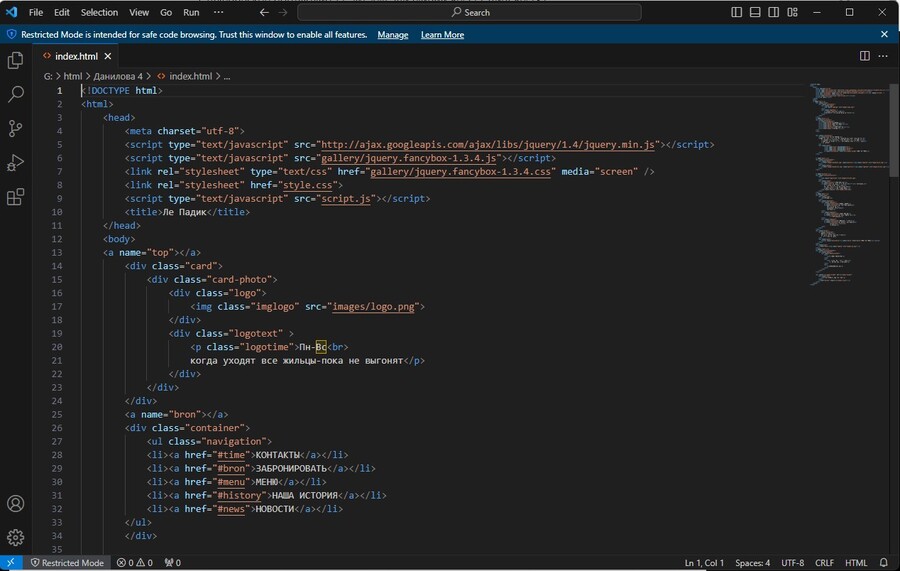Split the editor to the right
The height and width of the screenshot is (571, 900).
coord(865,56)
